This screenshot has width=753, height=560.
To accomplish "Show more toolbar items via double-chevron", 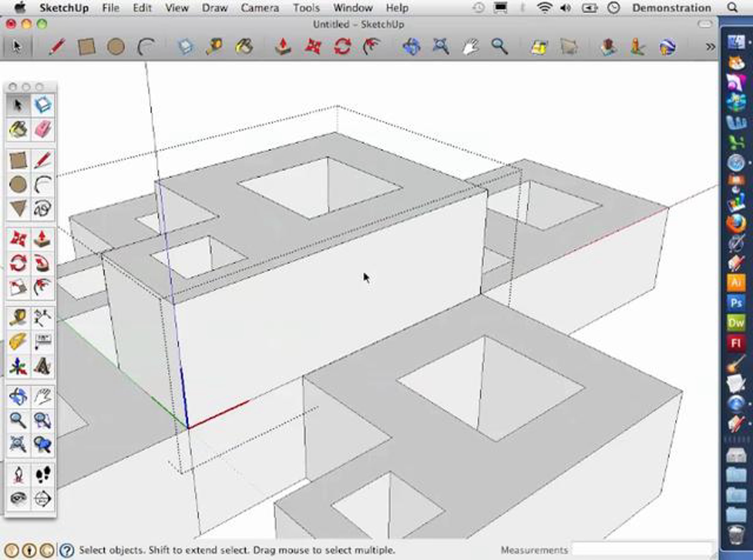I will coord(710,47).
